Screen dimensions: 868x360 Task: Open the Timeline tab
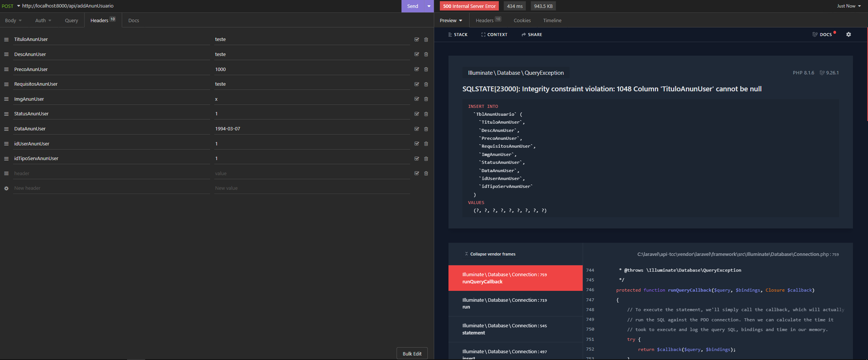[x=552, y=20]
